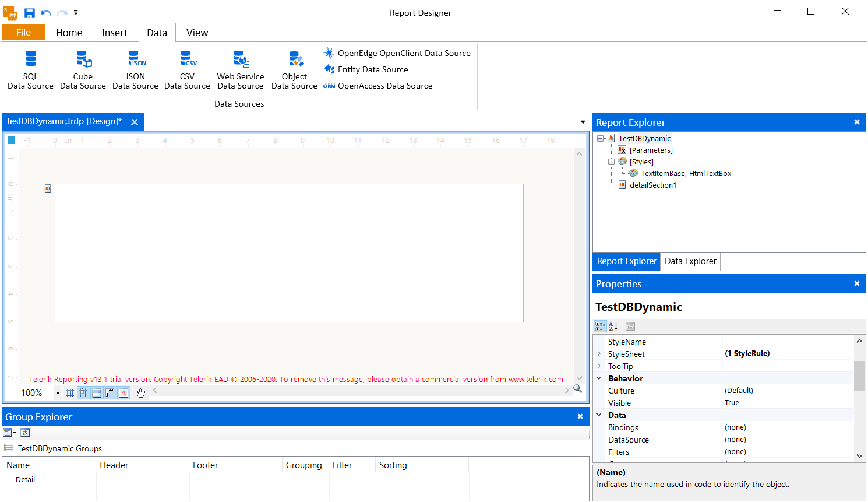Insert a JSON Data Source
This screenshot has width=868, height=502.
(135, 70)
